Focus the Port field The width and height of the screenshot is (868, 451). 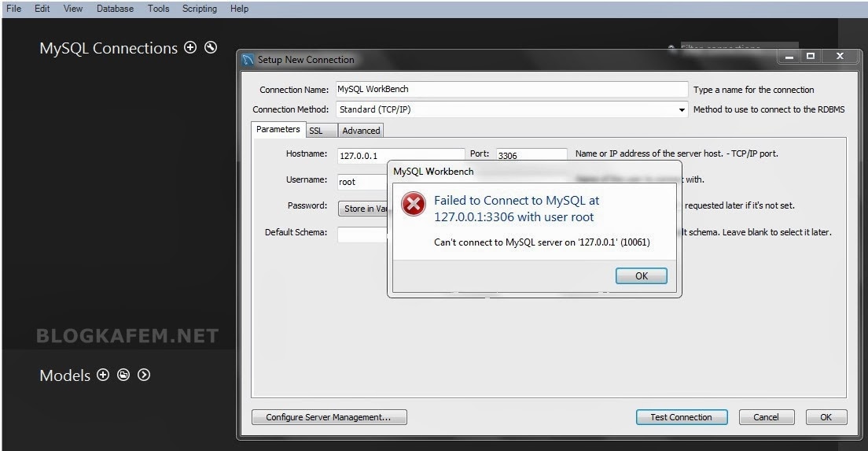tap(531, 155)
